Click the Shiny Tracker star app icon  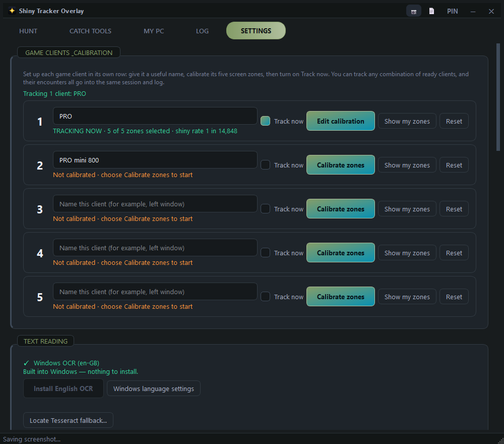coord(12,11)
